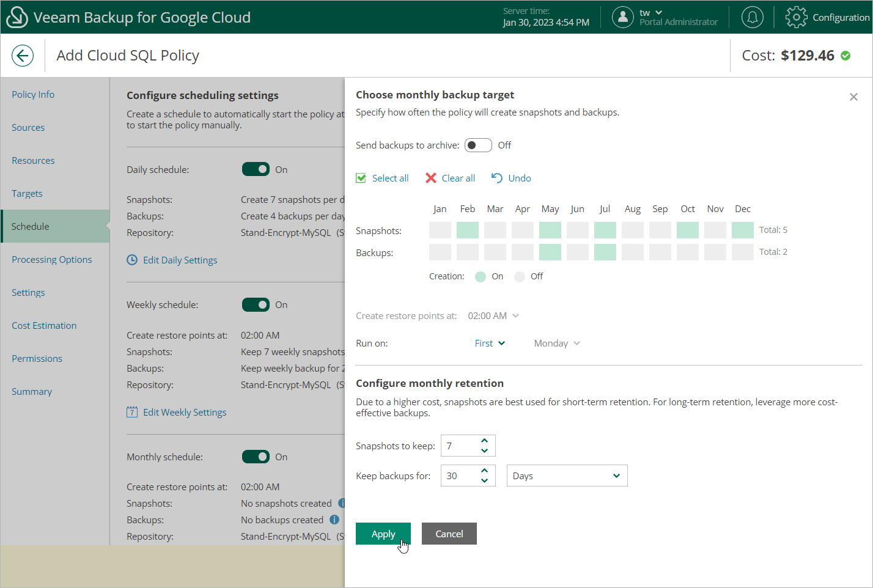The width and height of the screenshot is (873, 588).
Task: Apply the monthly backup settings
Action: pos(383,534)
